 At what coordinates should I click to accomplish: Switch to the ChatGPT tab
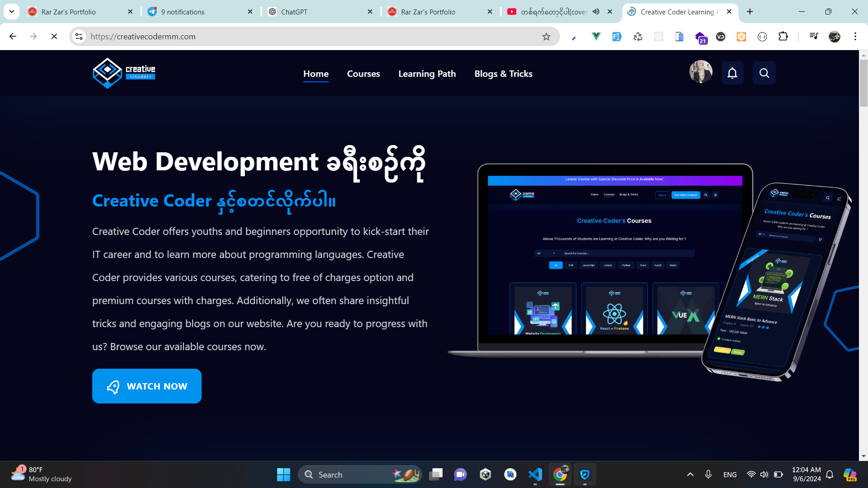click(320, 12)
